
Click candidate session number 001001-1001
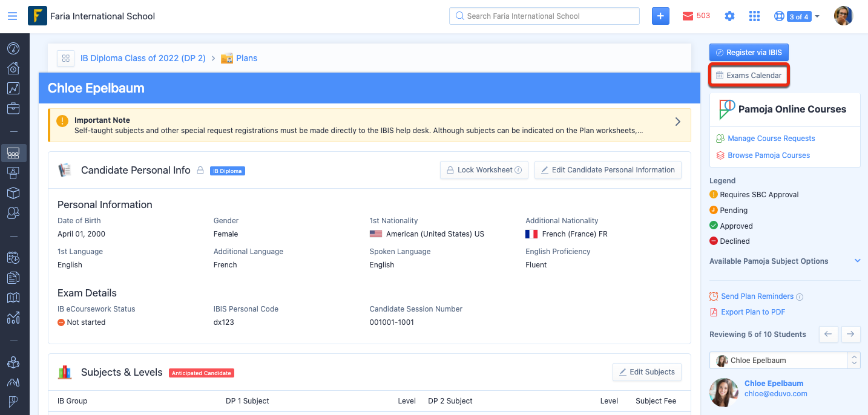[392, 322]
